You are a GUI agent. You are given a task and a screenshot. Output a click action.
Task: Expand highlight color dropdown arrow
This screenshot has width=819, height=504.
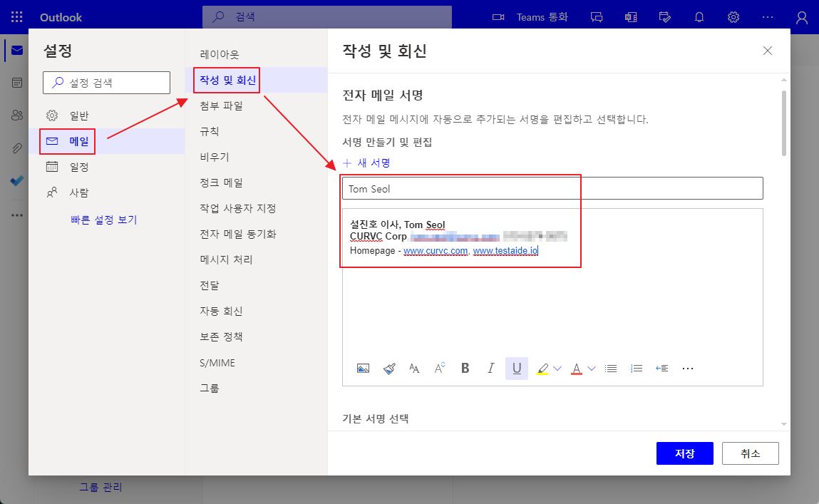click(x=557, y=369)
